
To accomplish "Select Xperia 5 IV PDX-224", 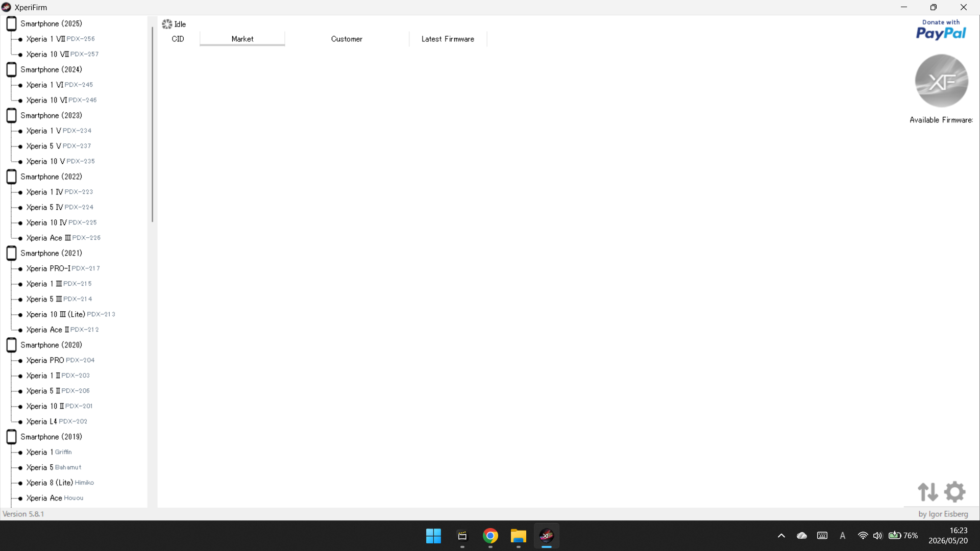I will [60, 207].
